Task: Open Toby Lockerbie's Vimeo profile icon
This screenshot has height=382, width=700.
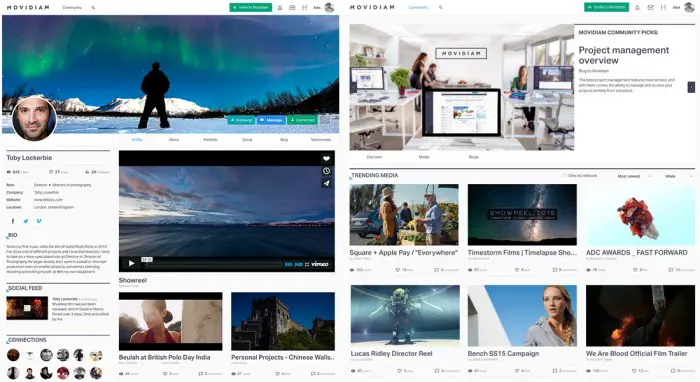Action: pyautogui.click(x=39, y=221)
